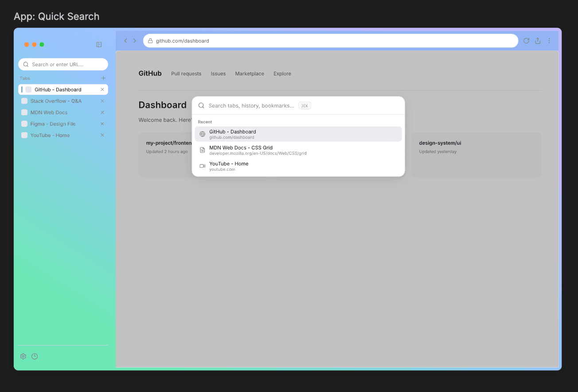Navigate back with the back arrow
The image size is (578, 392).
pos(125,40)
